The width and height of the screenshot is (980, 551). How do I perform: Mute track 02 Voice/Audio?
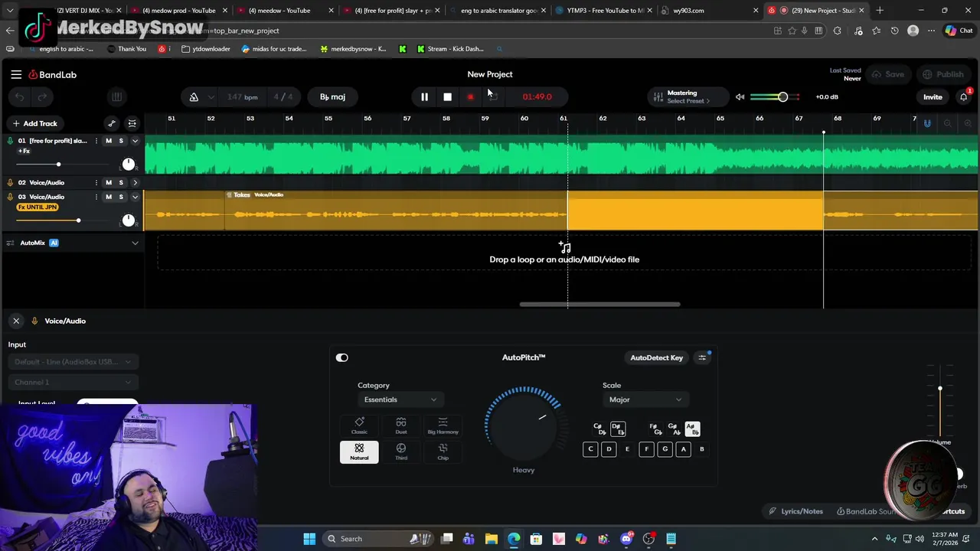(x=109, y=183)
